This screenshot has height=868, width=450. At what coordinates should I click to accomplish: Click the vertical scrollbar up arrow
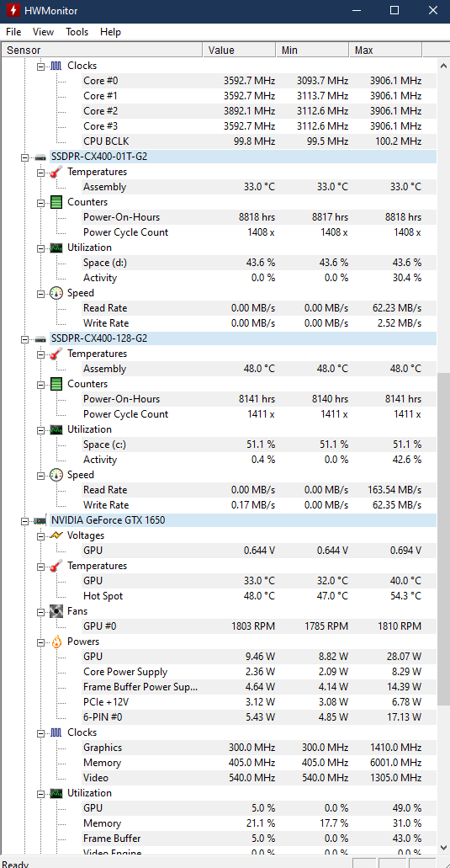(443, 66)
